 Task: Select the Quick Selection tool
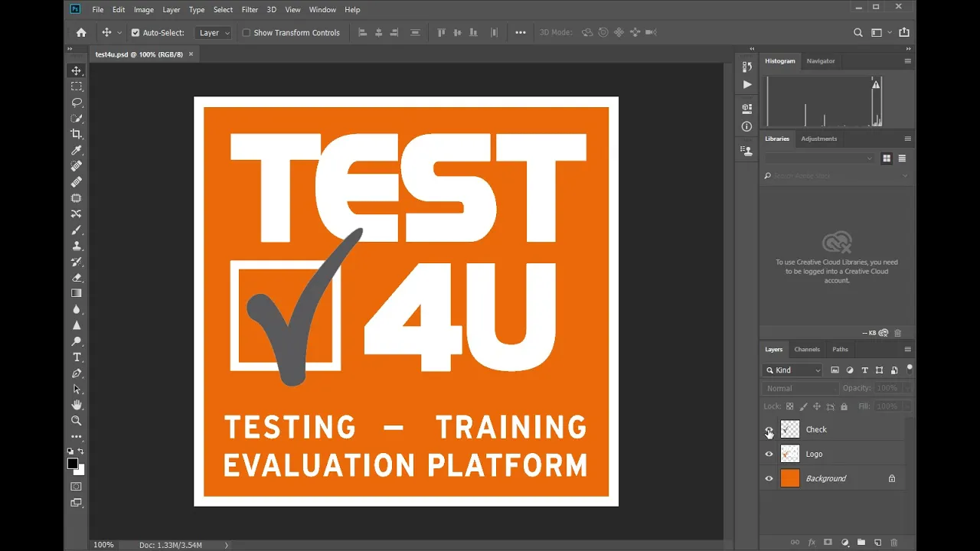point(77,118)
